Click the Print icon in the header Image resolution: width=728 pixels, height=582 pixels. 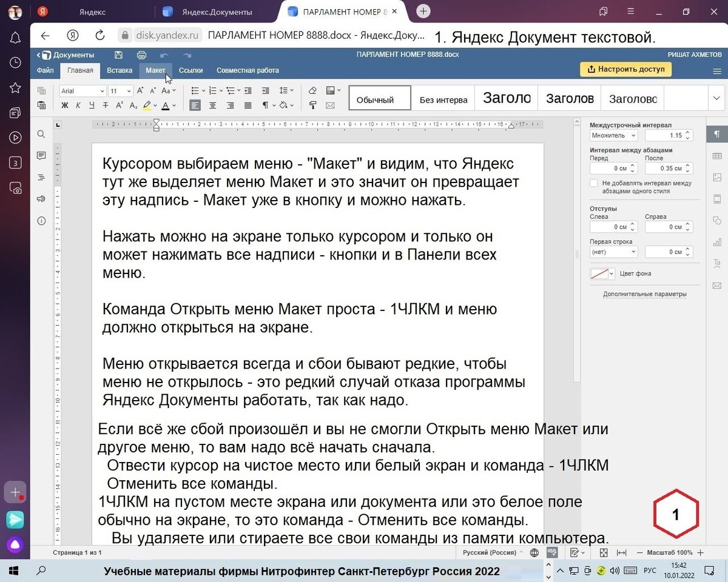[x=141, y=55]
